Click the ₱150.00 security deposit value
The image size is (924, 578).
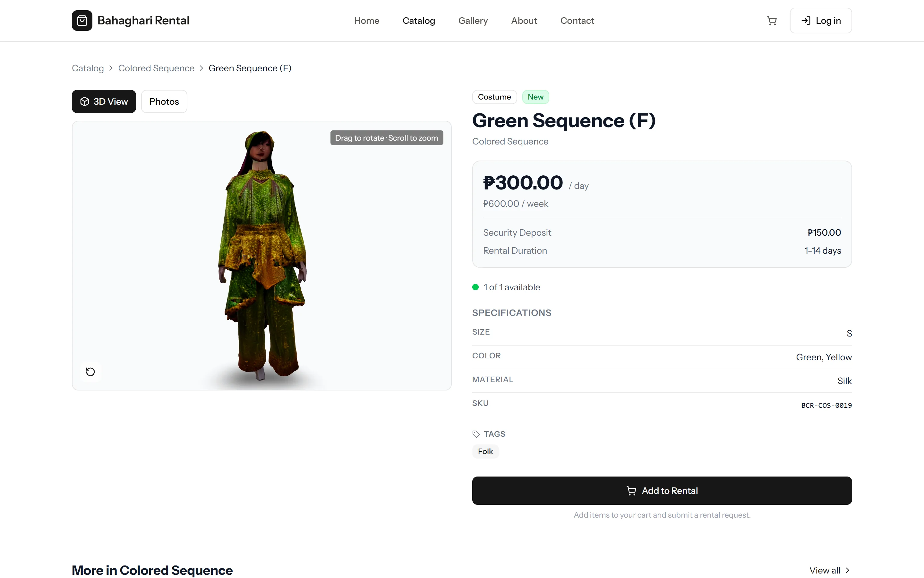(x=824, y=232)
